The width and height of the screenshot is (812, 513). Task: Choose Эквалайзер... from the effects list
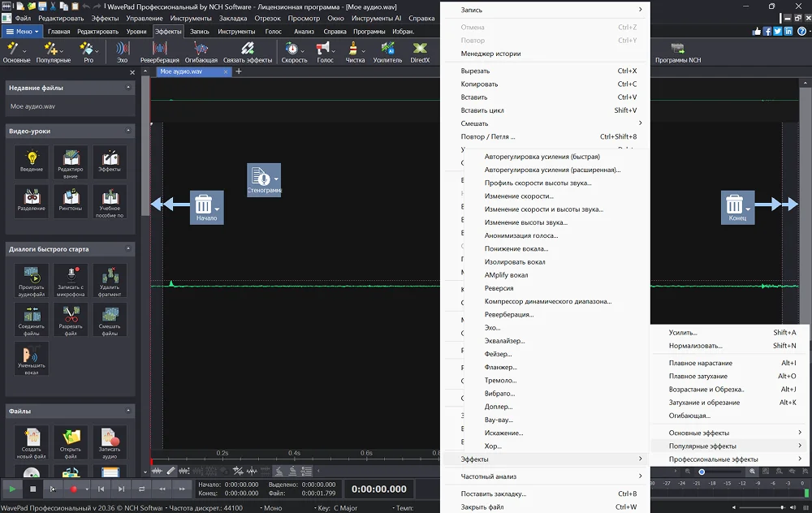pyautogui.click(x=504, y=341)
